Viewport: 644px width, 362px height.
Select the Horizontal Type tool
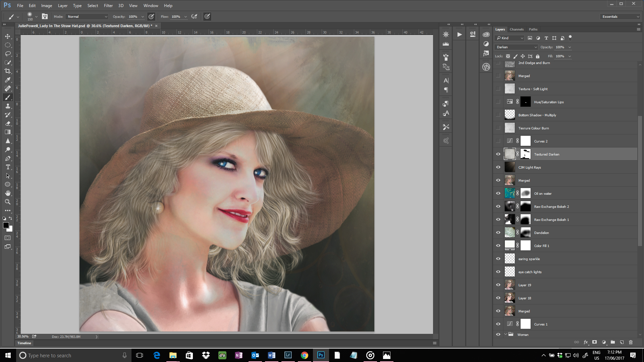(7, 167)
